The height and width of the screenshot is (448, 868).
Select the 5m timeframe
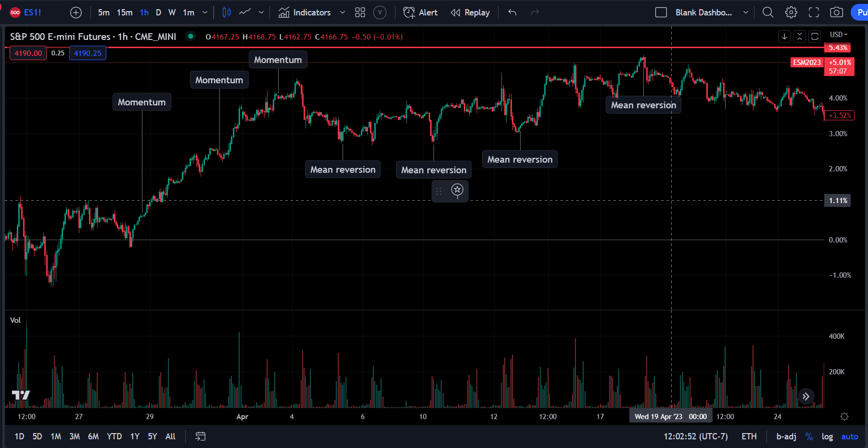[103, 13]
